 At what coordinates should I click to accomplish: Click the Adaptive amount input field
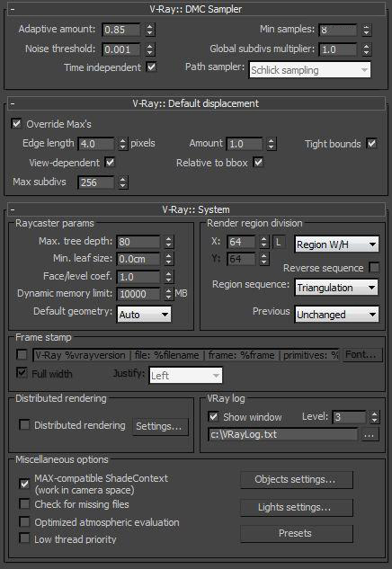pyautogui.click(x=120, y=30)
